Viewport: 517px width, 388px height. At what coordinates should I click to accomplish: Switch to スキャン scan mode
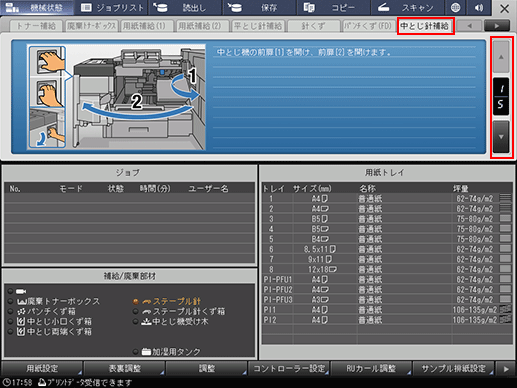pos(407,8)
